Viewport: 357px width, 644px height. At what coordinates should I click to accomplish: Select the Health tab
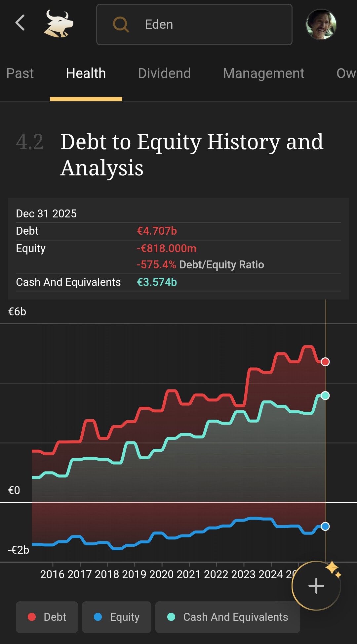pos(86,73)
